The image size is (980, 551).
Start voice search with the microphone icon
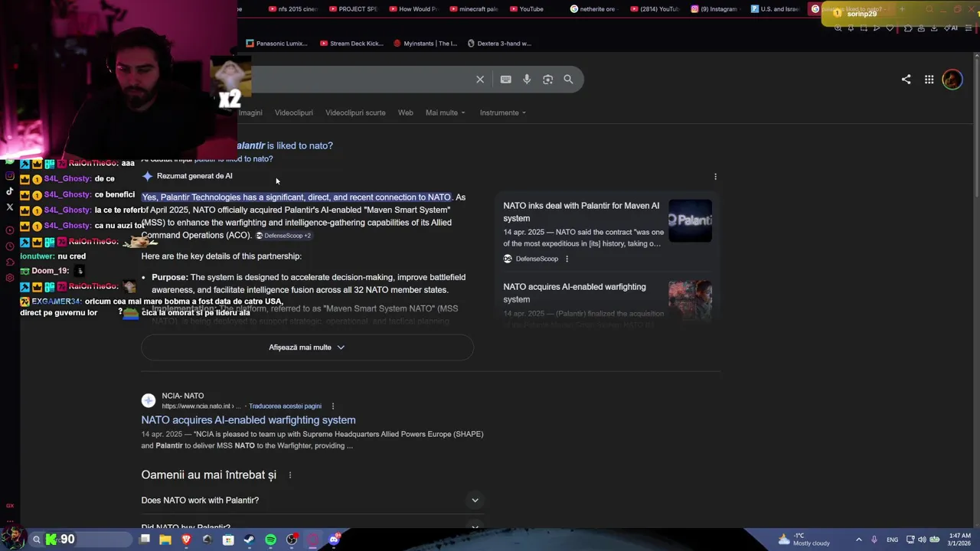click(527, 79)
